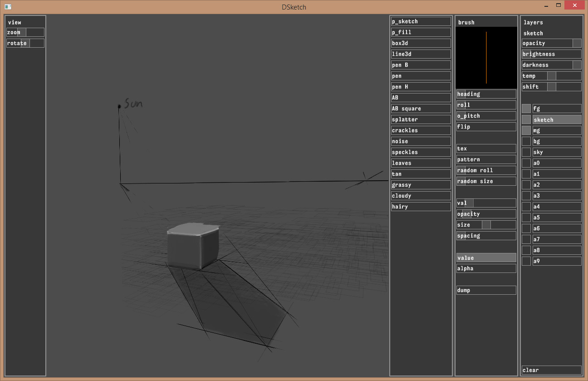Click the dump button
Viewport: 588px width, 381px height.
(486, 290)
